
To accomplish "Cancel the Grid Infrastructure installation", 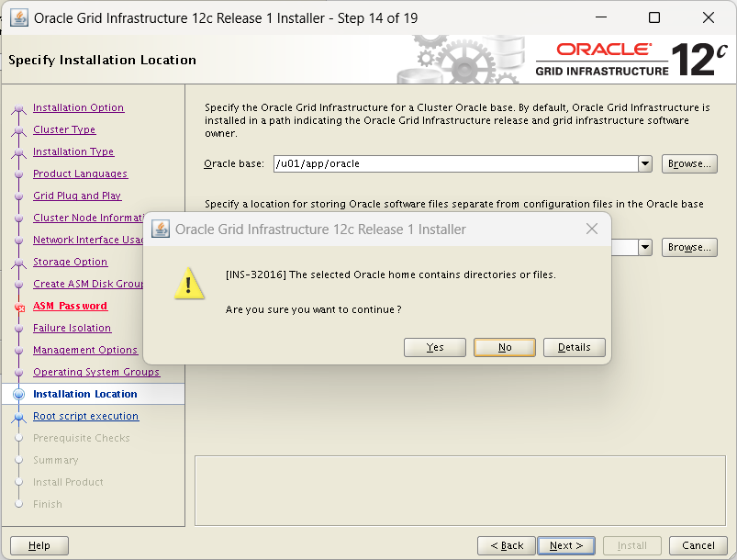I will tap(698, 545).
